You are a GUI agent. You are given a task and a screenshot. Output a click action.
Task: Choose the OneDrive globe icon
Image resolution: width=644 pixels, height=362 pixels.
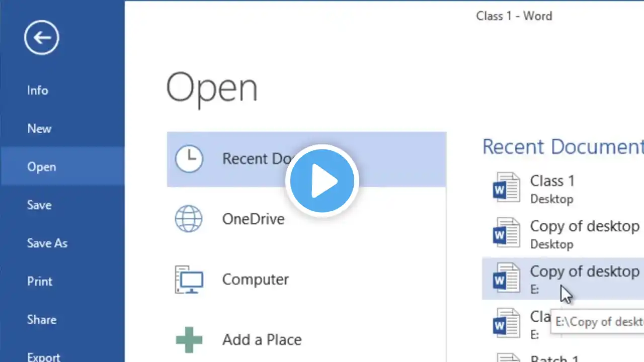189,219
